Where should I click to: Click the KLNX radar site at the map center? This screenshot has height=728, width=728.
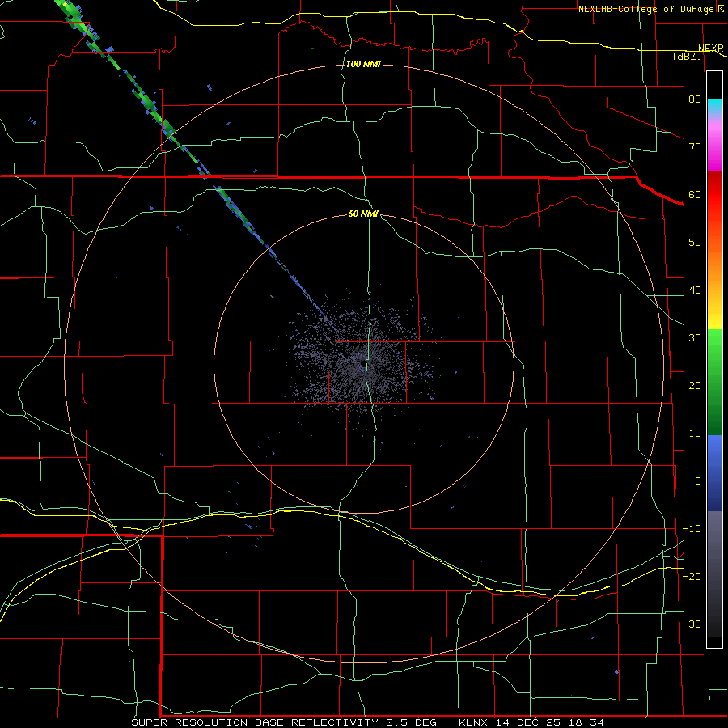pos(363,365)
